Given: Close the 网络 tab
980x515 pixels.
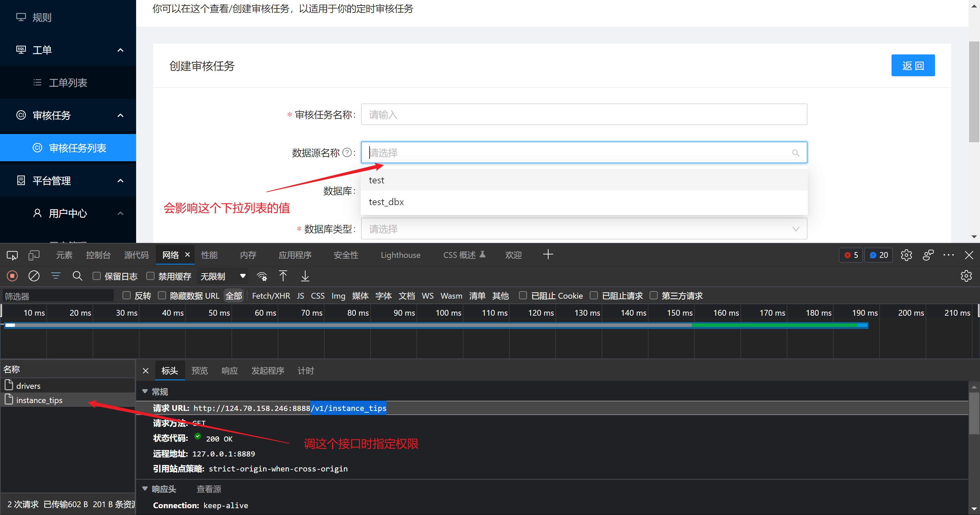Looking at the screenshot, I should [x=187, y=254].
